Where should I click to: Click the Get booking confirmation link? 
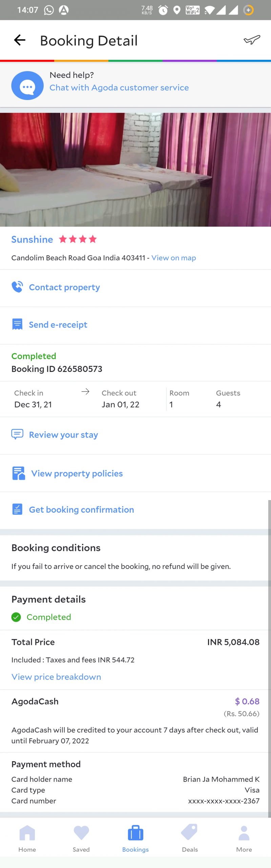pos(81,510)
